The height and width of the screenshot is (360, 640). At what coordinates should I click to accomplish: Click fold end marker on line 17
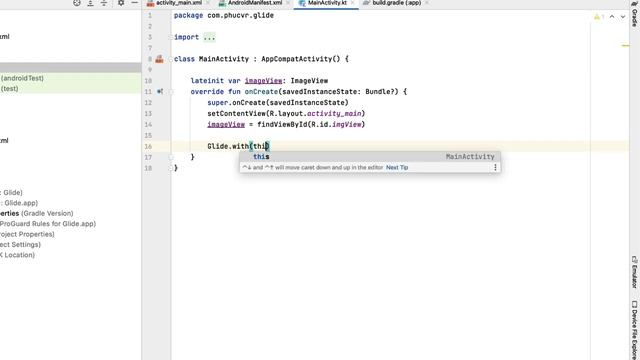(x=171, y=157)
